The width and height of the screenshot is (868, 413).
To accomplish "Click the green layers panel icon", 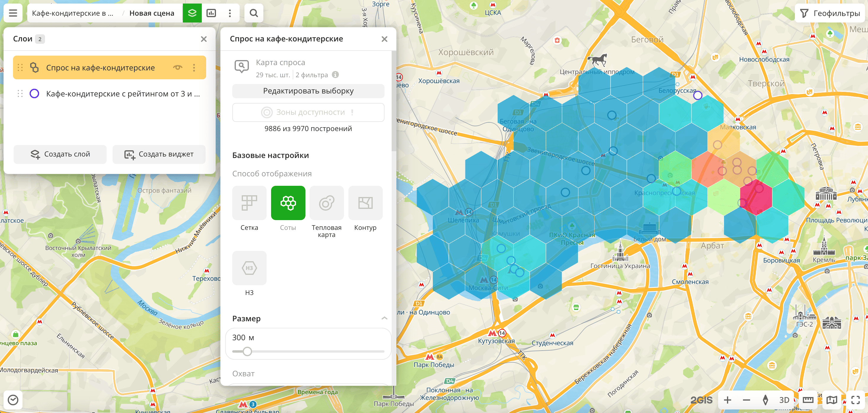I will click(192, 13).
